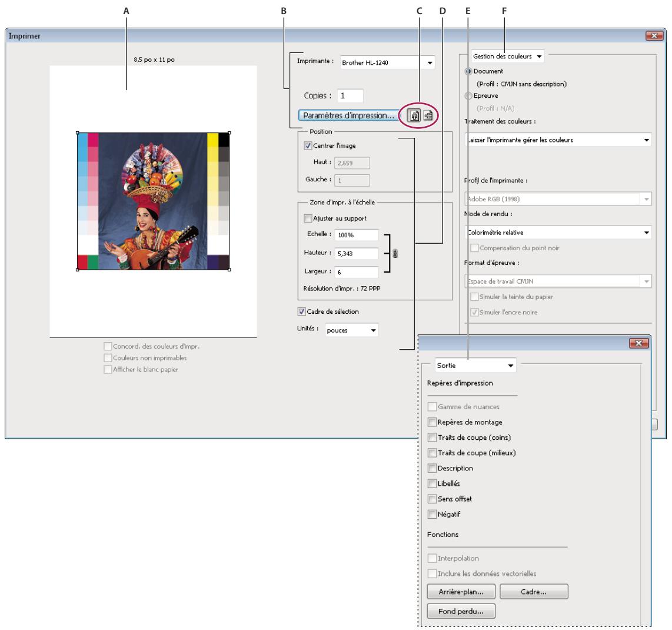Click the Copies input field

[x=350, y=95]
